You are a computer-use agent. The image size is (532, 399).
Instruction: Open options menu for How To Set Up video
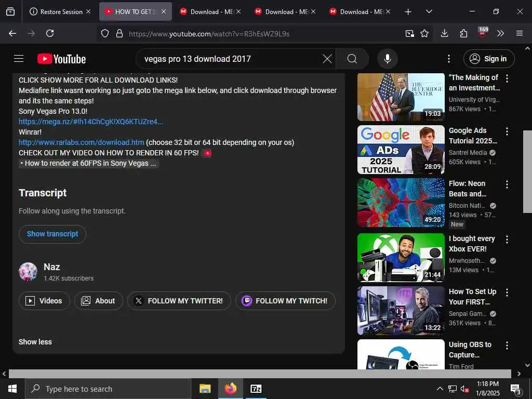[x=507, y=292]
